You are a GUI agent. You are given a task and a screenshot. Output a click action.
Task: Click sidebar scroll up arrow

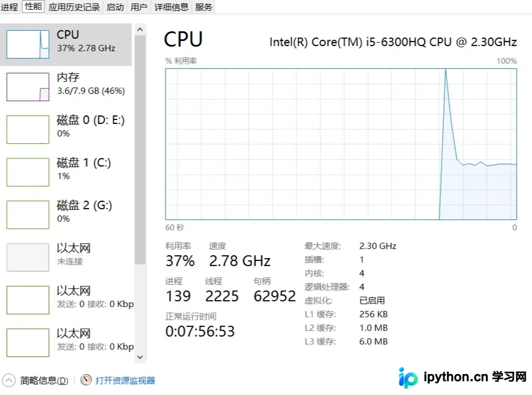[140, 30]
